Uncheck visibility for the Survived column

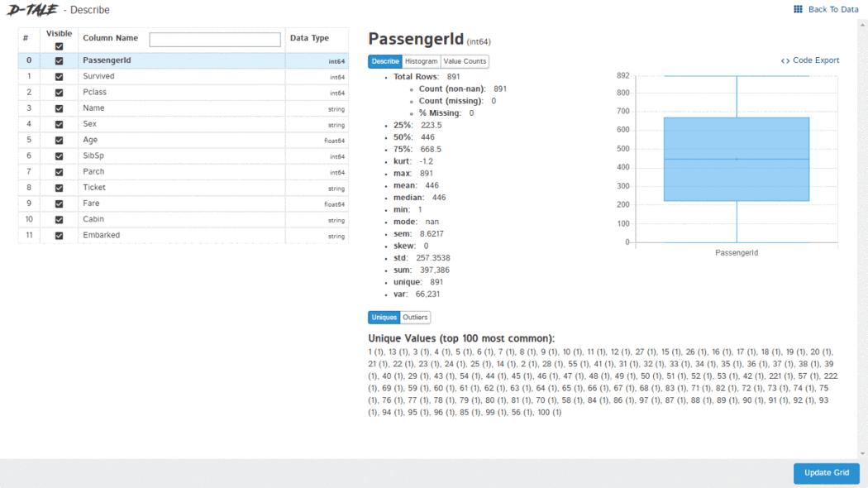coord(59,77)
